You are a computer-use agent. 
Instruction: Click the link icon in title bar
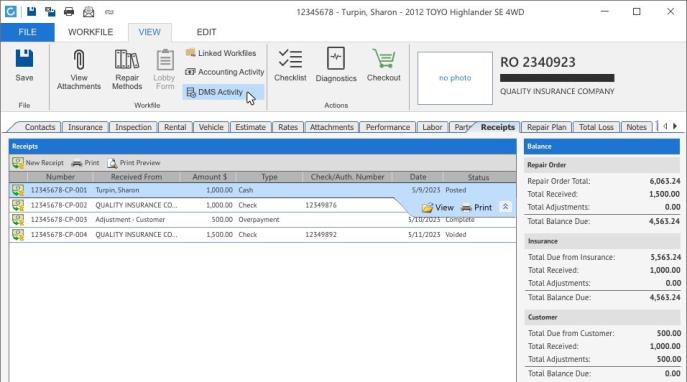pos(109,12)
